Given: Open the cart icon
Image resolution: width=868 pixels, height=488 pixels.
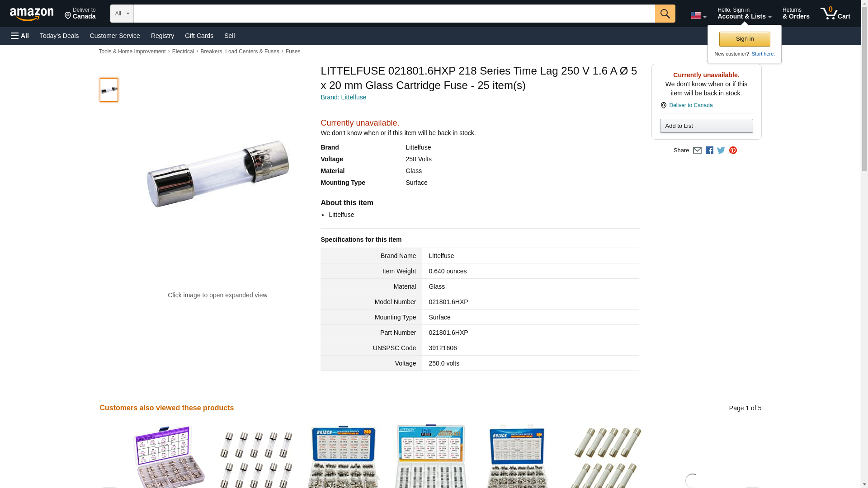Looking at the screenshot, I should 835,14.
